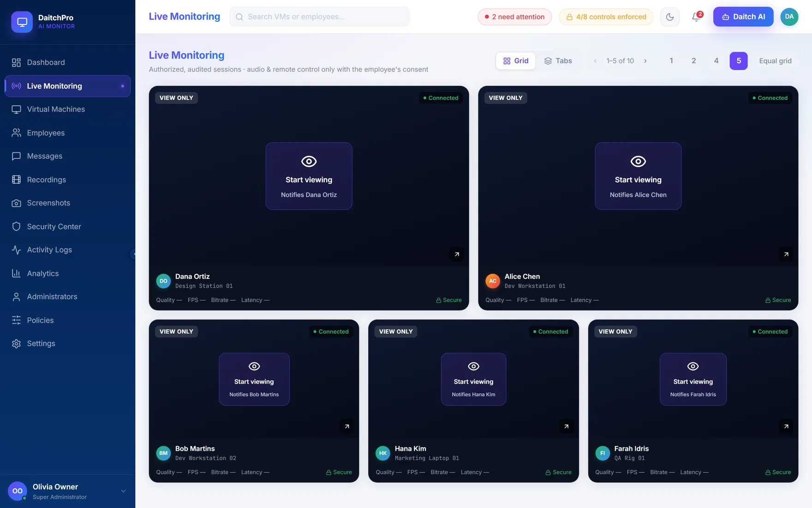Screen dimensions: 812x508
Task: Click 2 need attention badge
Action: (514, 17)
